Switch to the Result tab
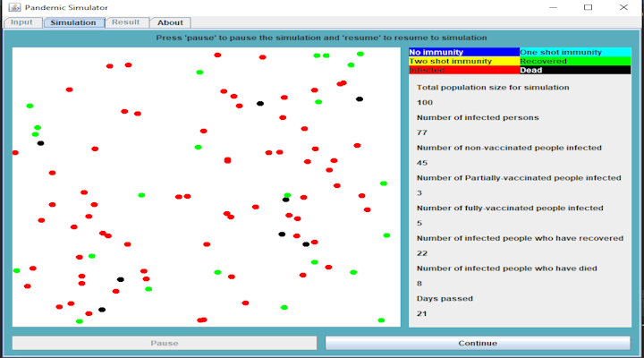This screenshot has width=644, height=358. point(126,22)
